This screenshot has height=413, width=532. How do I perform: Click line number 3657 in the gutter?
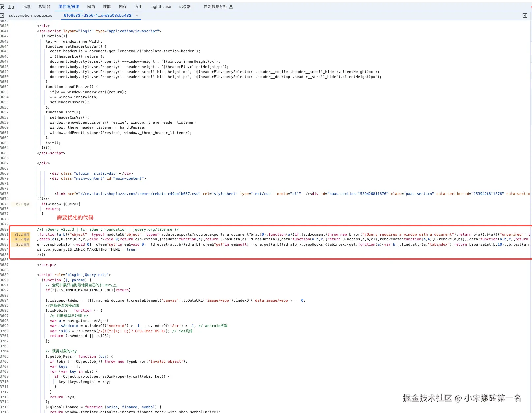[x=4, y=112]
